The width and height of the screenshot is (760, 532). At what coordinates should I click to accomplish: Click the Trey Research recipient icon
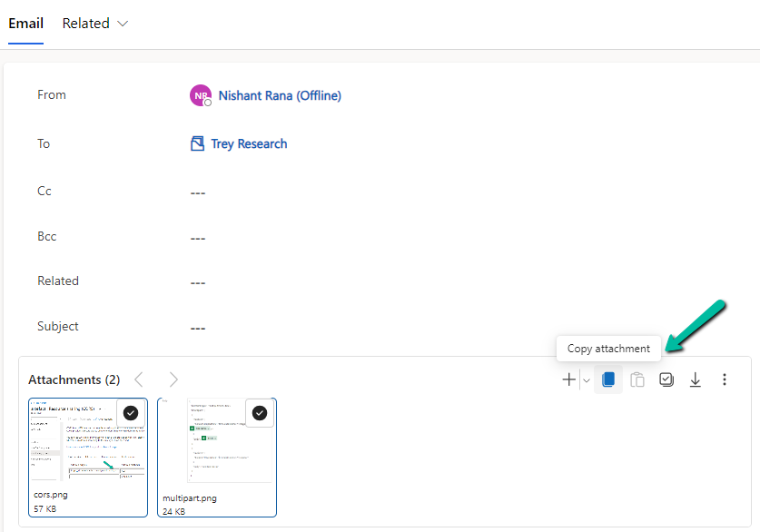click(x=197, y=143)
